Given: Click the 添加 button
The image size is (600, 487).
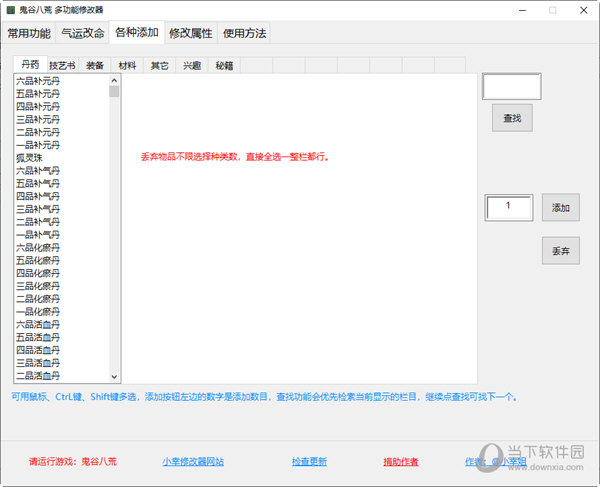Looking at the screenshot, I should point(561,208).
